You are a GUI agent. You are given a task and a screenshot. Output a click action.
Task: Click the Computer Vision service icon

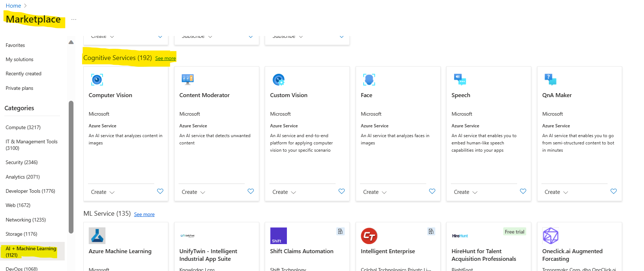tap(97, 79)
